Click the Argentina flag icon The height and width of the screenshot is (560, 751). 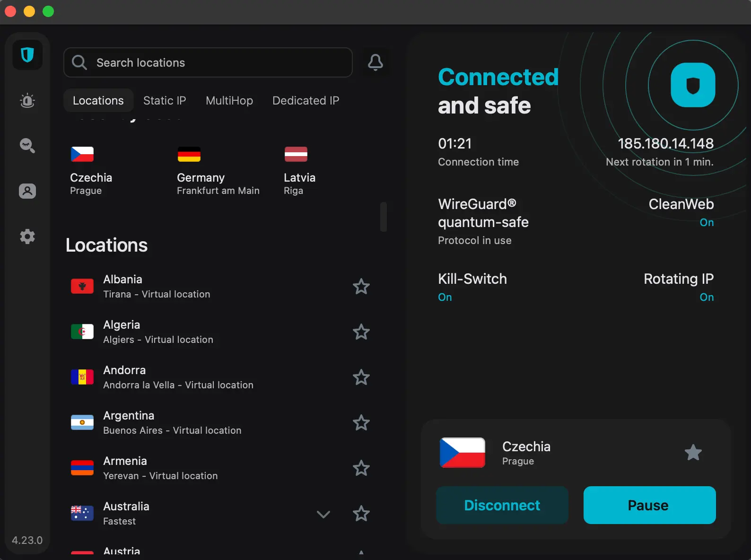82,422
